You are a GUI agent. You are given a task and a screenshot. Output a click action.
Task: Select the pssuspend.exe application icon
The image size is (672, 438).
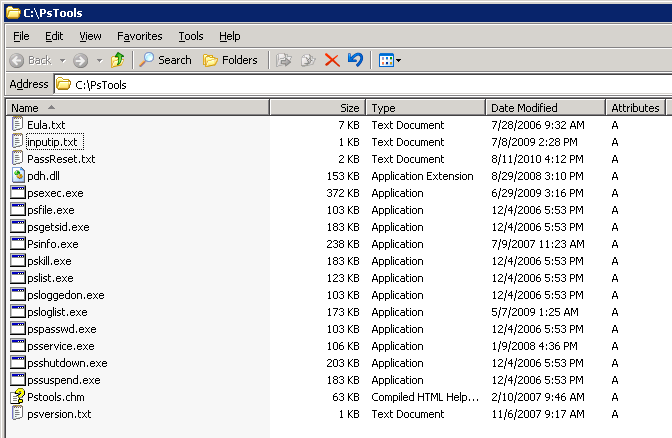pyautogui.click(x=18, y=379)
